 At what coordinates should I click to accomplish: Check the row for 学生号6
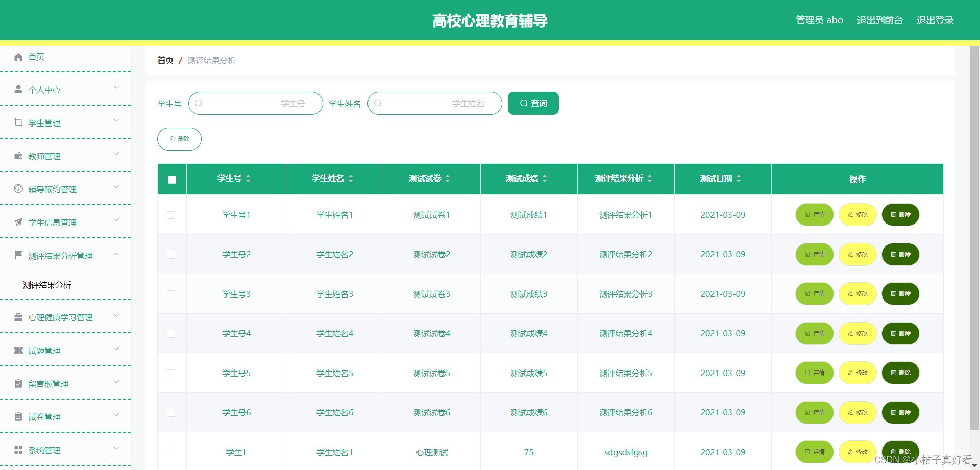(171, 412)
